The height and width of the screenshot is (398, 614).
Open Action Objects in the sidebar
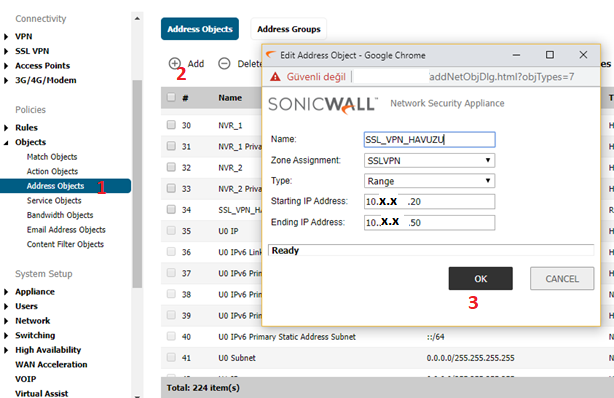click(52, 171)
